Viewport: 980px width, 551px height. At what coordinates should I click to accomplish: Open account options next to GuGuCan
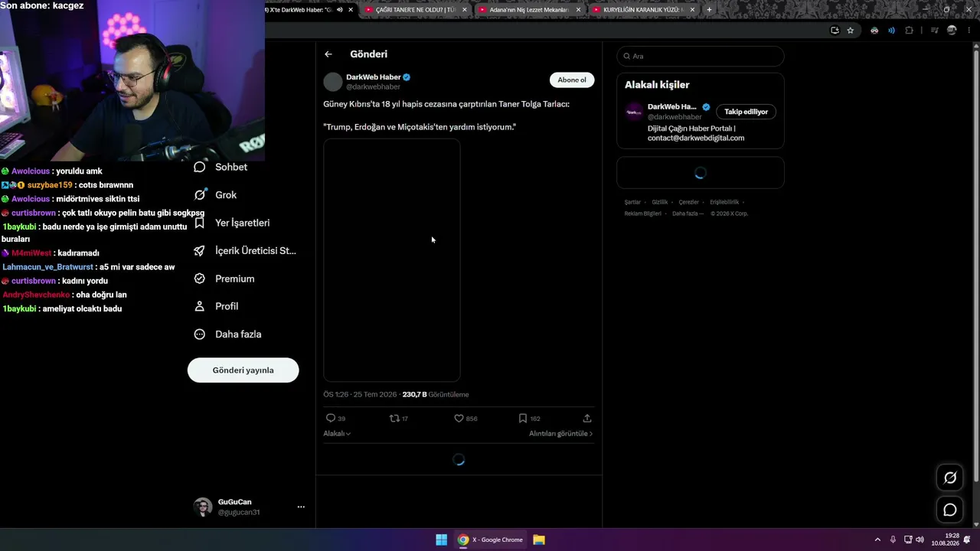pyautogui.click(x=301, y=507)
